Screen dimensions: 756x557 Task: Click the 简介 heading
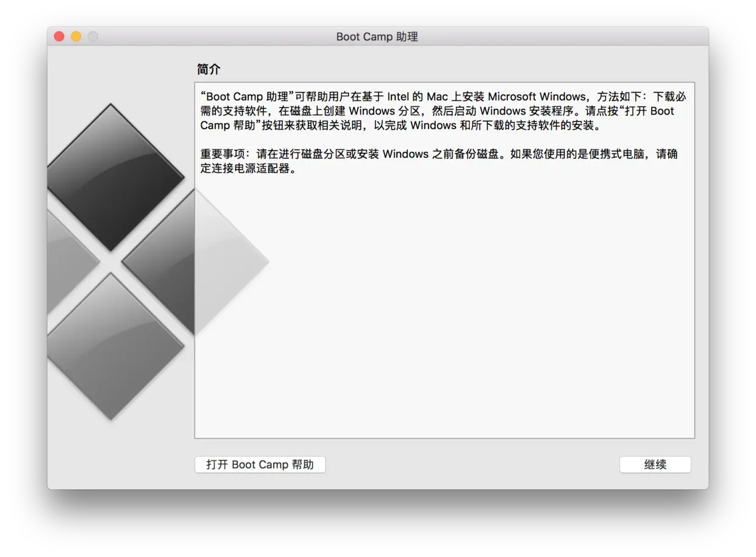click(209, 69)
